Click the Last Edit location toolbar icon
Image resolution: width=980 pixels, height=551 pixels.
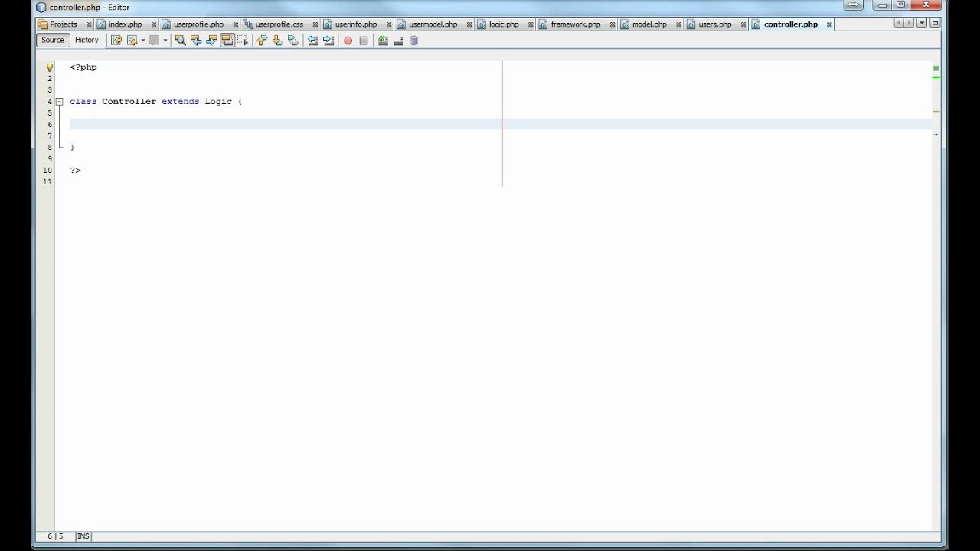116,40
